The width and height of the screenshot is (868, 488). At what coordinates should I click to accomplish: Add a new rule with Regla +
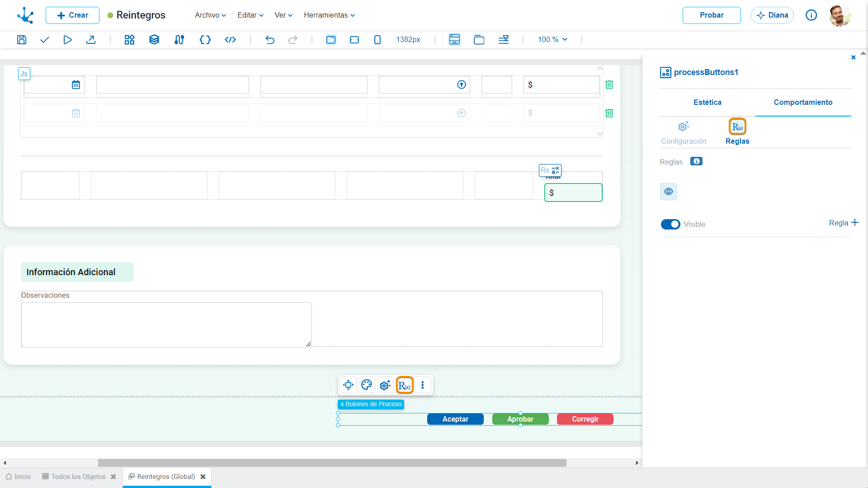(x=844, y=223)
